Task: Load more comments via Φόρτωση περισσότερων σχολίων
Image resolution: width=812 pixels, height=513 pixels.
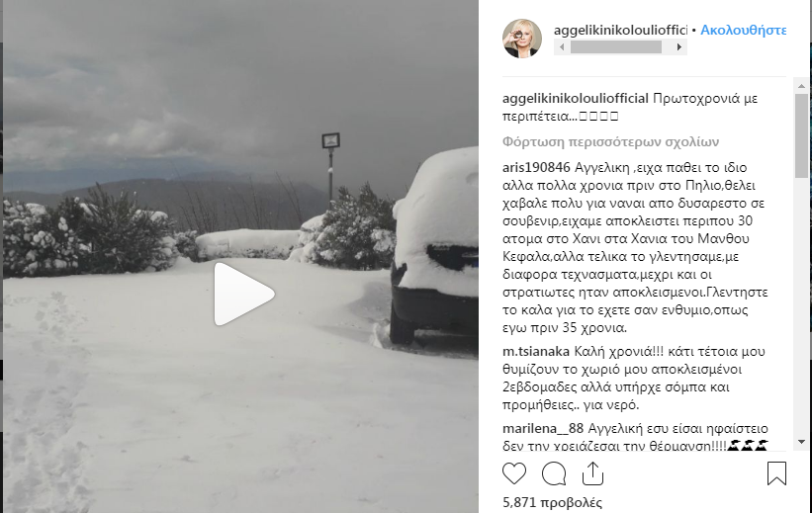Action: click(x=610, y=141)
